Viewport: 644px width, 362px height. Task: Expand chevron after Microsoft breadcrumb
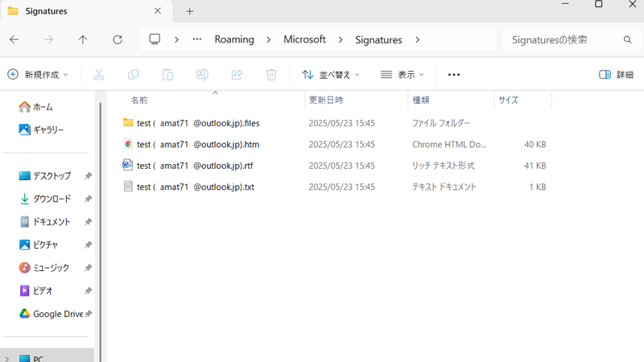pos(341,39)
